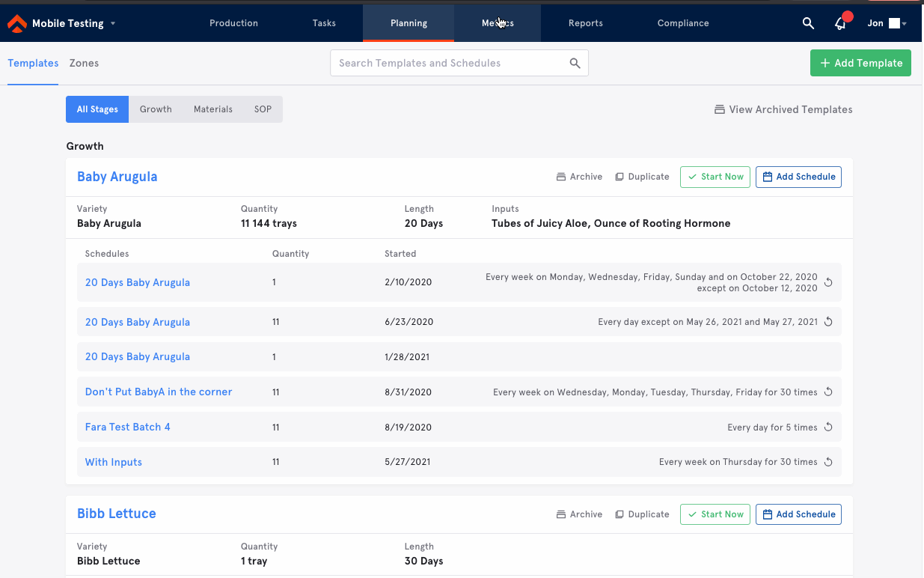The width and height of the screenshot is (924, 578).
Task: Click 'Every week on Thursday for 30 times'
Action: point(738,463)
